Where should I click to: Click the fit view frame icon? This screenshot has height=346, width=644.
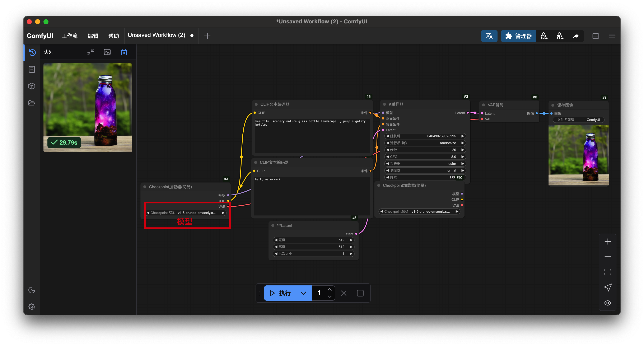coord(607,272)
